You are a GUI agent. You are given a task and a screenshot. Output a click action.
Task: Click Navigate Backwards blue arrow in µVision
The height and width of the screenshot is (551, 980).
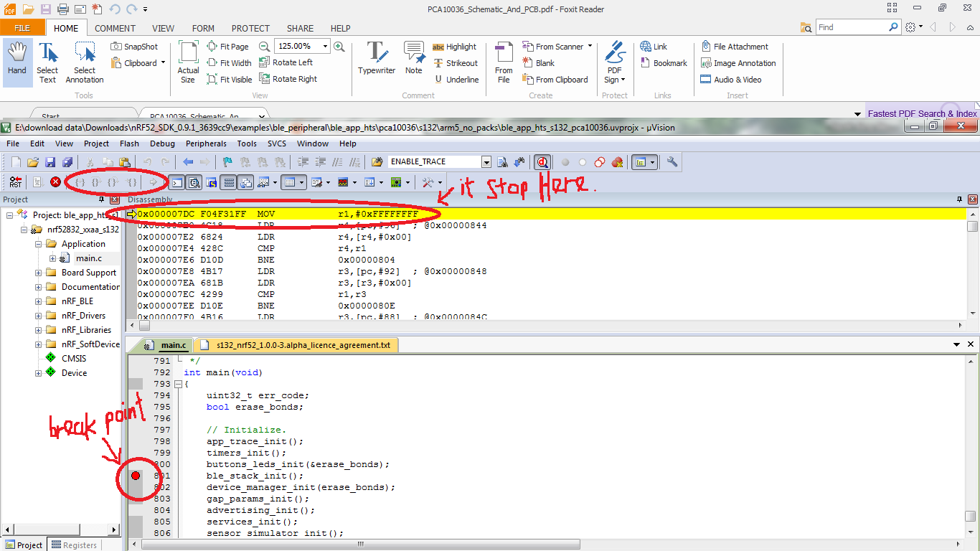click(188, 162)
